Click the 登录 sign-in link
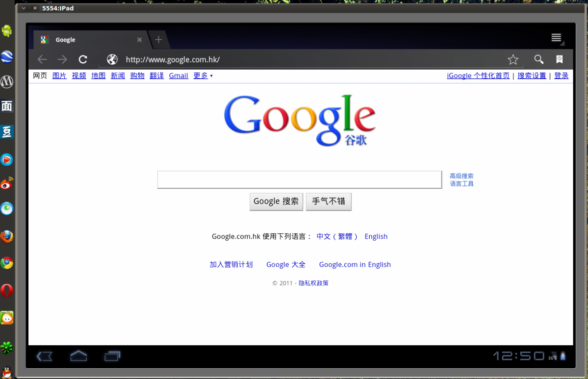 tap(561, 76)
